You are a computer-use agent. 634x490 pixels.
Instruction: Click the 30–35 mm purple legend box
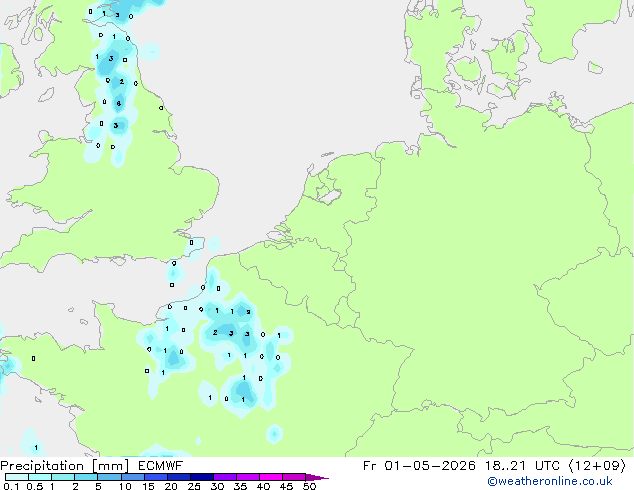click(x=225, y=477)
